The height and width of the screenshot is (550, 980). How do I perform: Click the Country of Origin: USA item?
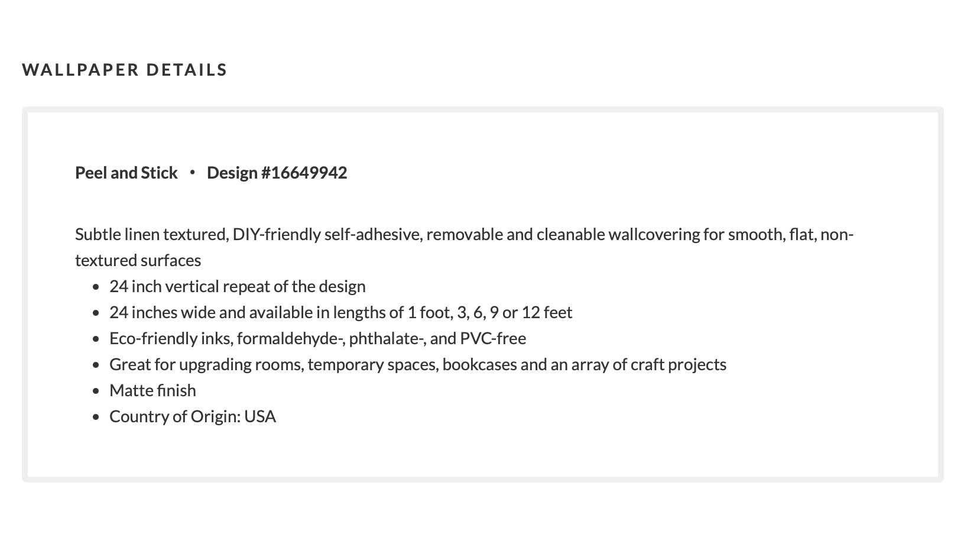tap(193, 417)
